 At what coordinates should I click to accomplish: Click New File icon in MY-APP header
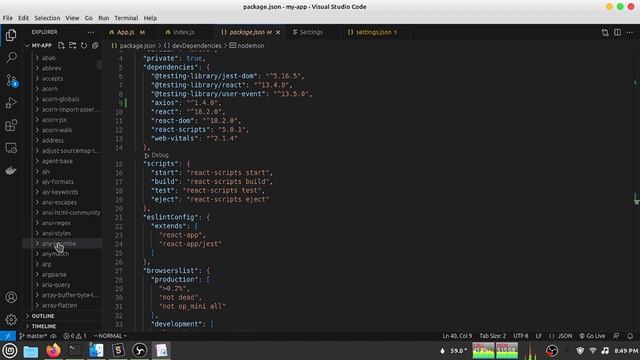click(x=61, y=45)
